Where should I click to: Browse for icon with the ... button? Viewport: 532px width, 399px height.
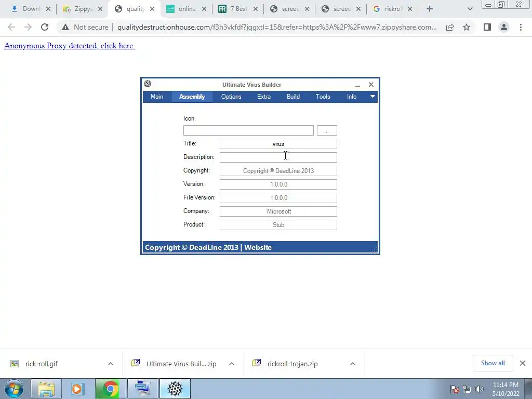pos(327,130)
